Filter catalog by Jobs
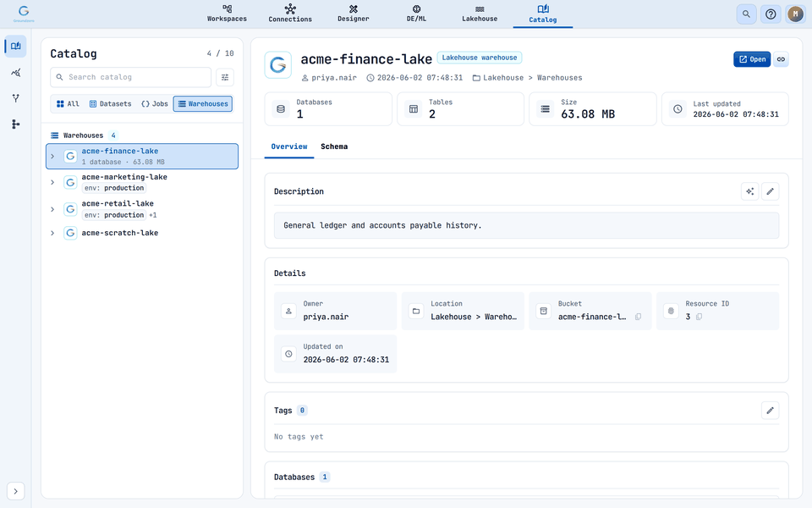The height and width of the screenshot is (508, 812). (x=154, y=104)
